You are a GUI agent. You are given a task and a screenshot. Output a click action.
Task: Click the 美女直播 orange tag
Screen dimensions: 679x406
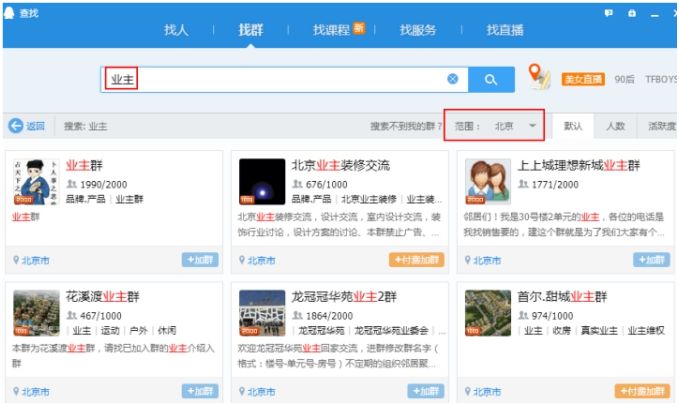point(583,79)
